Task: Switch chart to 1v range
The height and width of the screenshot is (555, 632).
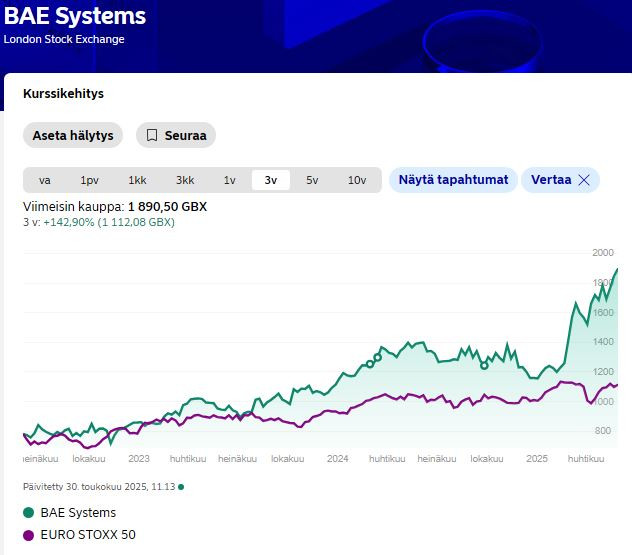Action: pos(230,180)
